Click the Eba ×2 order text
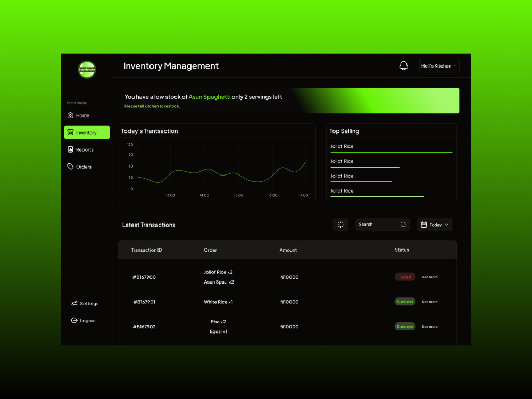532x399 pixels. tap(218, 322)
